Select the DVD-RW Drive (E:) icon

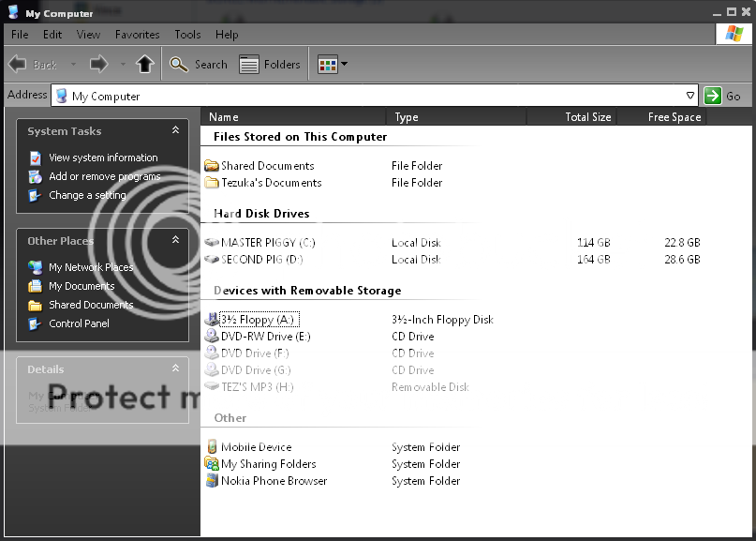pyautogui.click(x=212, y=337)
